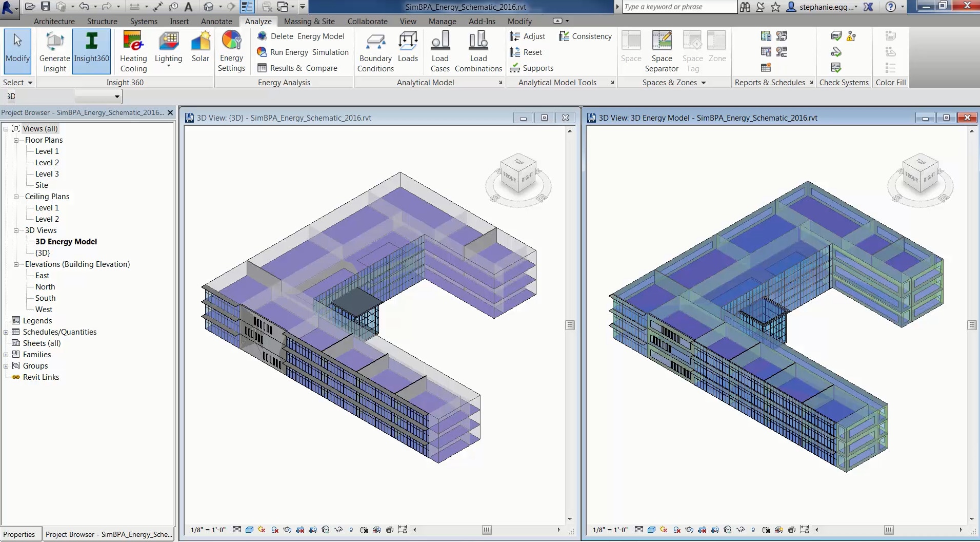Launch the Solar analysis tool
The height and width of the screenshot is (542, 980).
[x=201, y=47]
